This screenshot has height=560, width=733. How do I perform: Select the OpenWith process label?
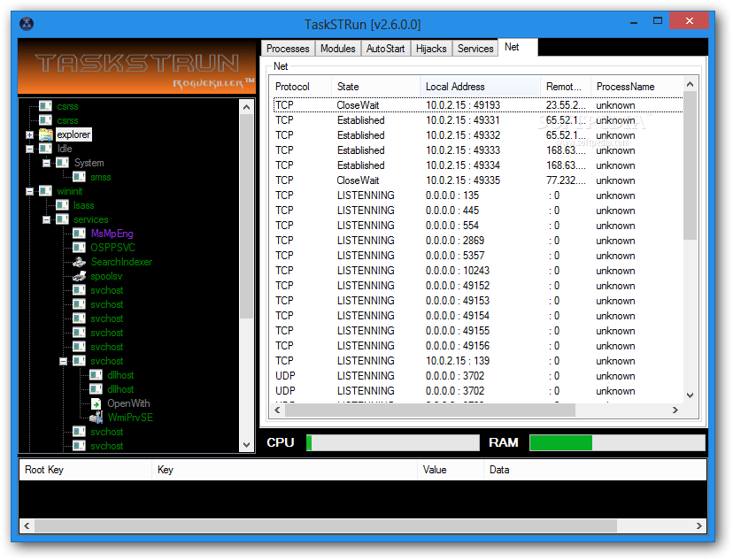pos(128,403)
